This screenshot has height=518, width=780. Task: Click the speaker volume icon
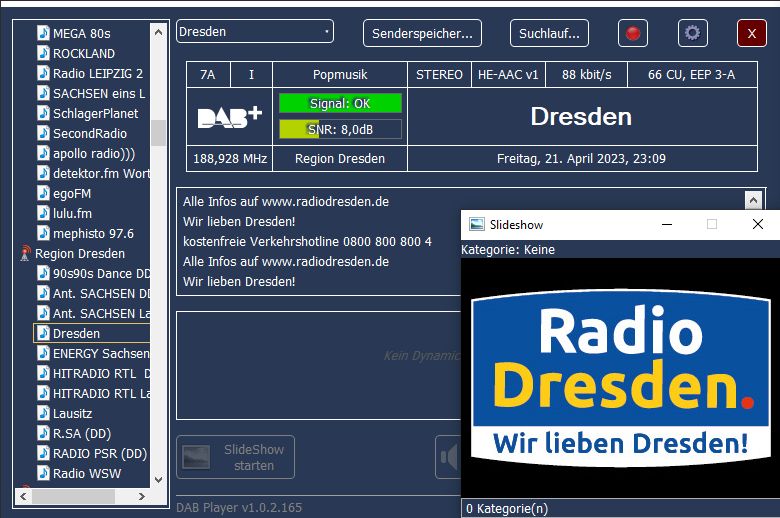pyautogui.click(x=449, y=457)
